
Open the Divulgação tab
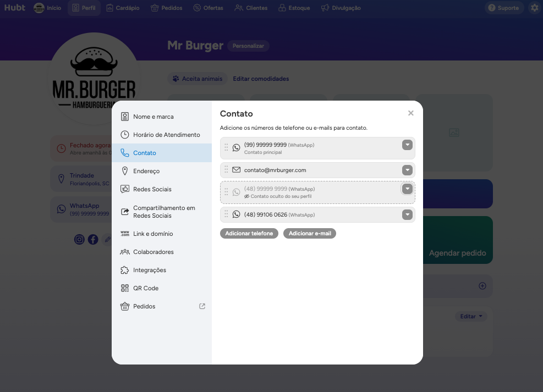coord(341,8)
